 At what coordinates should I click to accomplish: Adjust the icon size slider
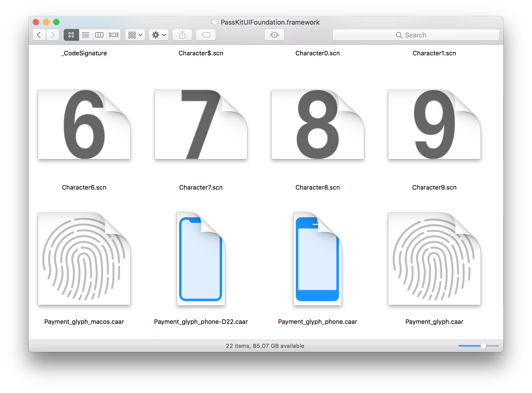[483, 346]
